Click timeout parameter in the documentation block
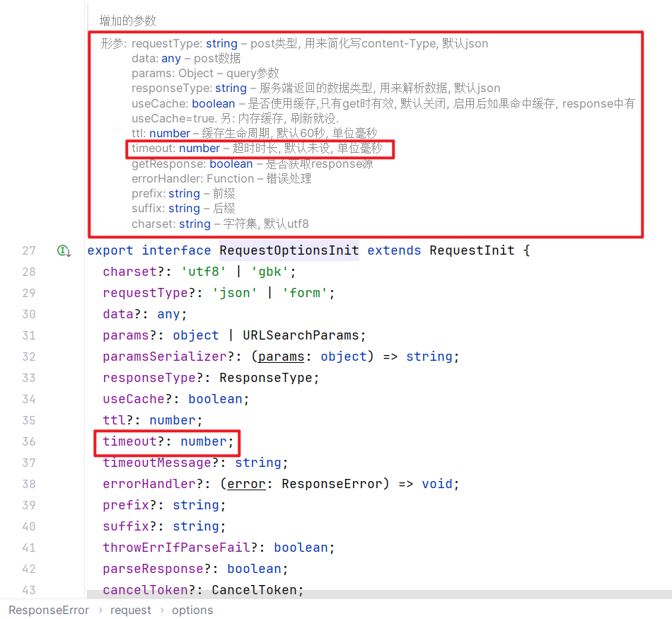Viewport: 672px width, 619px height. pyautogui.click(x=154, y=149)
